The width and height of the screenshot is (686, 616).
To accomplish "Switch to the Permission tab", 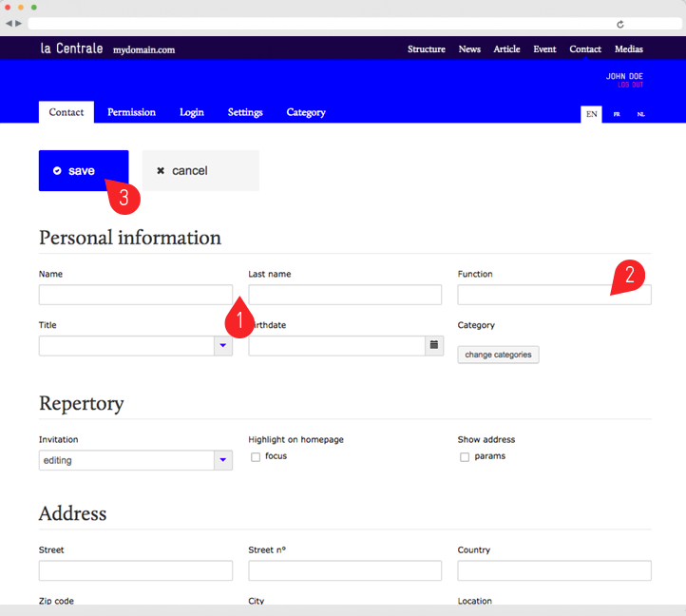I will (131, 112).
